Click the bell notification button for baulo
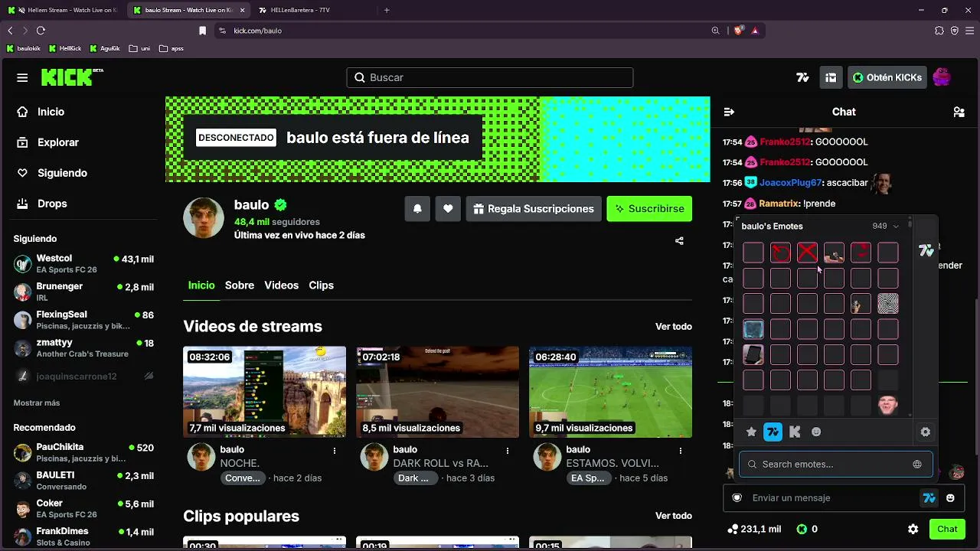Image resolution: width=980 pixels, height=551 pixels. [417, 209]
